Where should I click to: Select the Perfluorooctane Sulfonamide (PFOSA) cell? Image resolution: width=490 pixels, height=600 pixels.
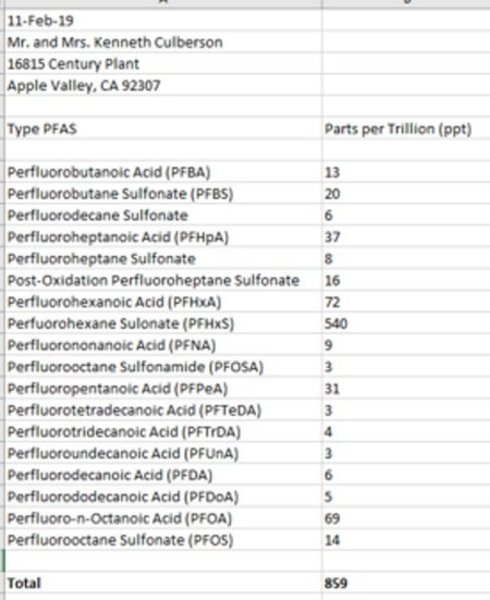point(163,367)
